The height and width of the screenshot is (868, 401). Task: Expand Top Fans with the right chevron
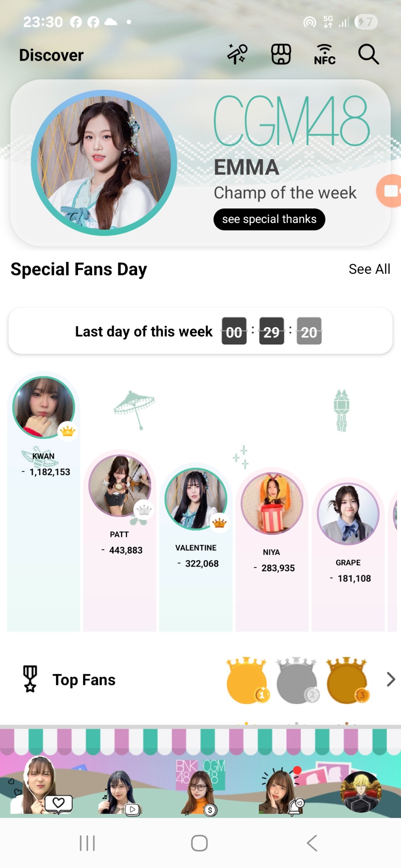pyautogui.click(x=391, y=679)
